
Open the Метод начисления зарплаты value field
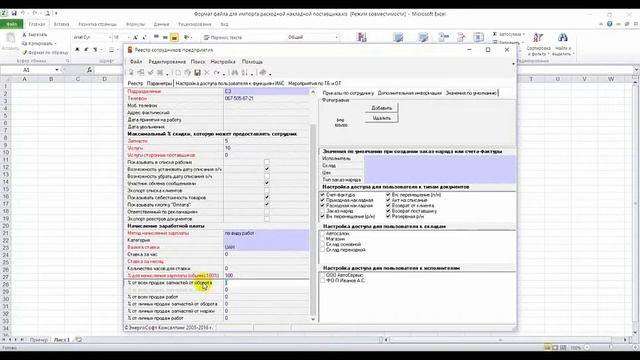pos(266,233)
